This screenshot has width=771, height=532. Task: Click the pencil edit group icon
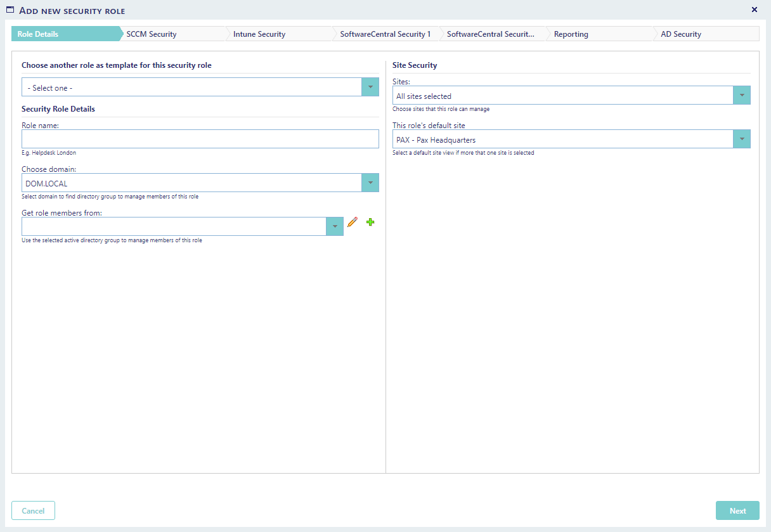tap(353, 222)
